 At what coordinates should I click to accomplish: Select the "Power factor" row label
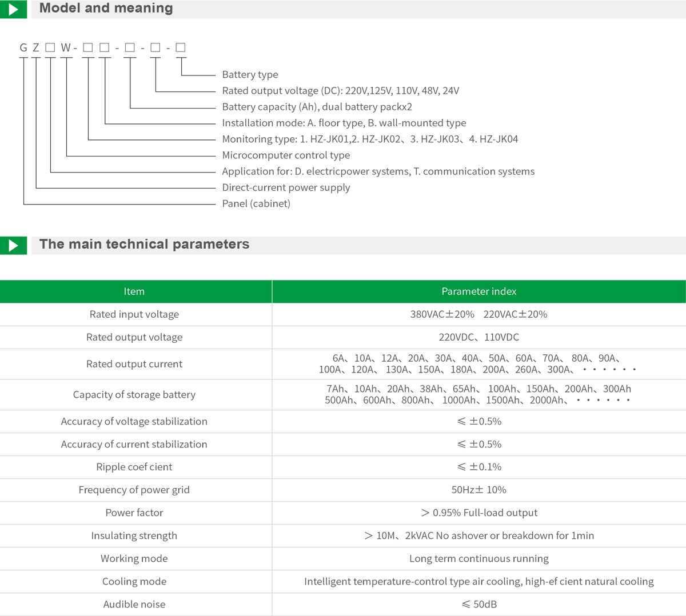(x=134, y=513)
